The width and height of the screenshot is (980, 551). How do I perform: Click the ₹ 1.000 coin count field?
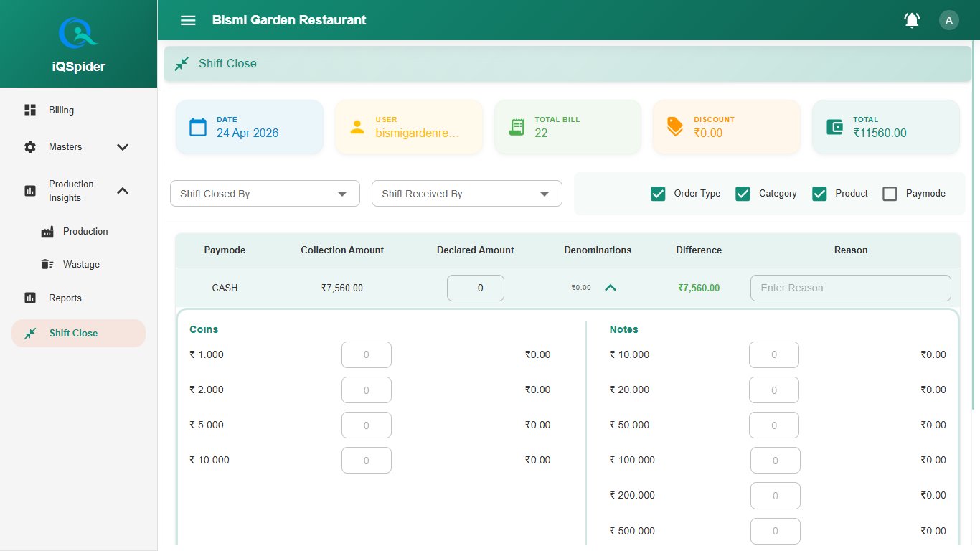coord(367,354)
